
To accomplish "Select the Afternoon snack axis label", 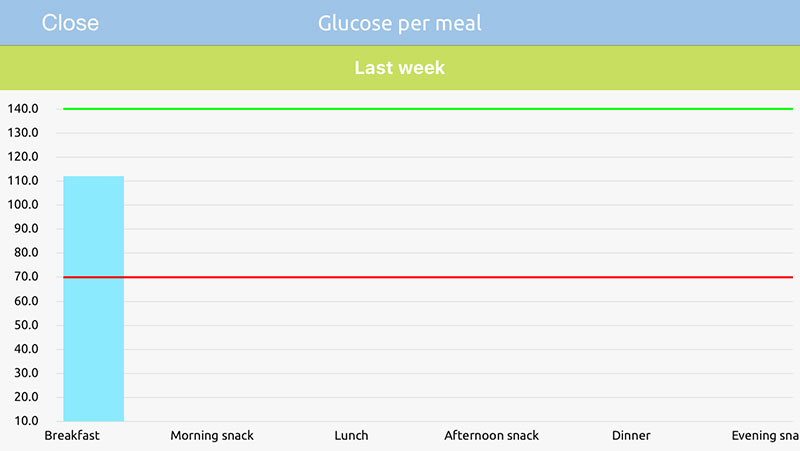I will [x=491, y=436].
